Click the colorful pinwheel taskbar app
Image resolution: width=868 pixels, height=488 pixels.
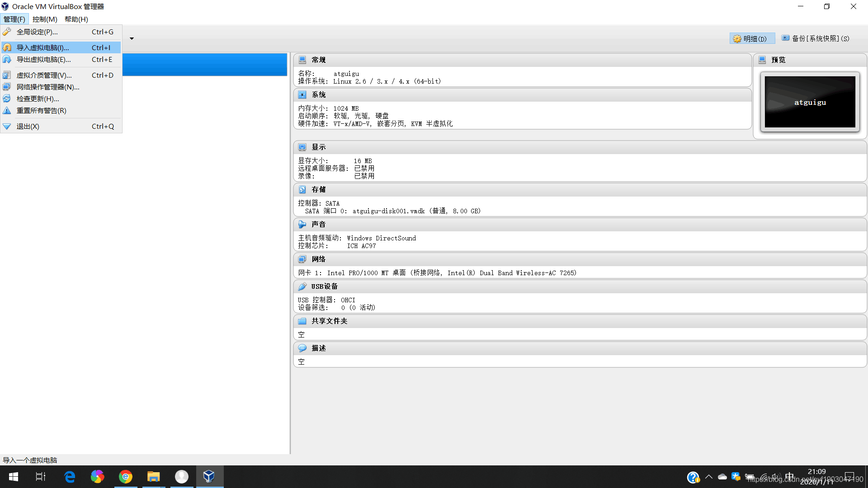[x=98, y=477]
